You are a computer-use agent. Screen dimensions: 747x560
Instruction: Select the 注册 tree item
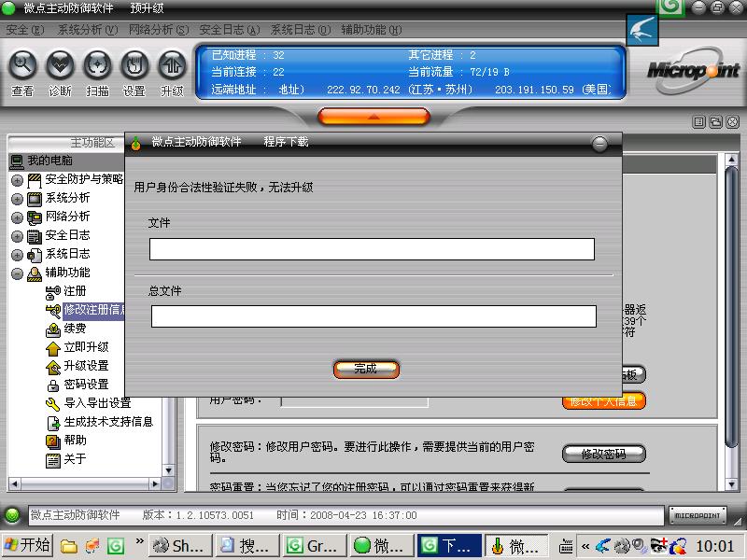pos(75,291)
